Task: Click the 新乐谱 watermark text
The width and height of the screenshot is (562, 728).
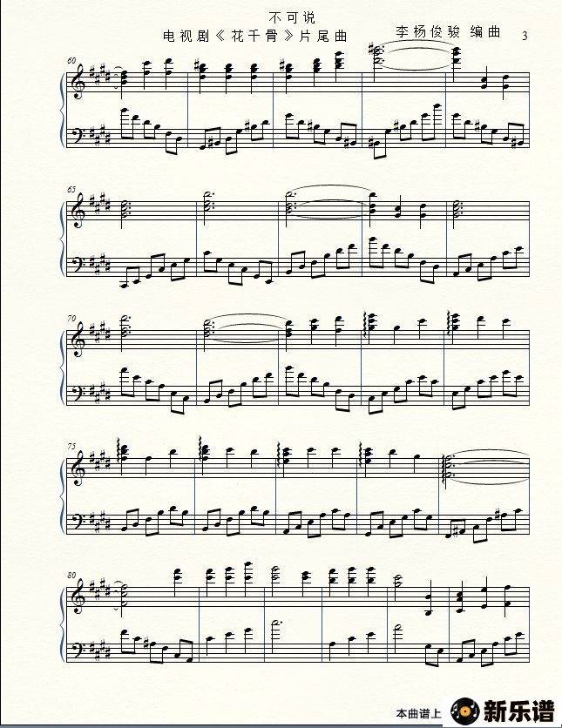Action: point(519,711)
